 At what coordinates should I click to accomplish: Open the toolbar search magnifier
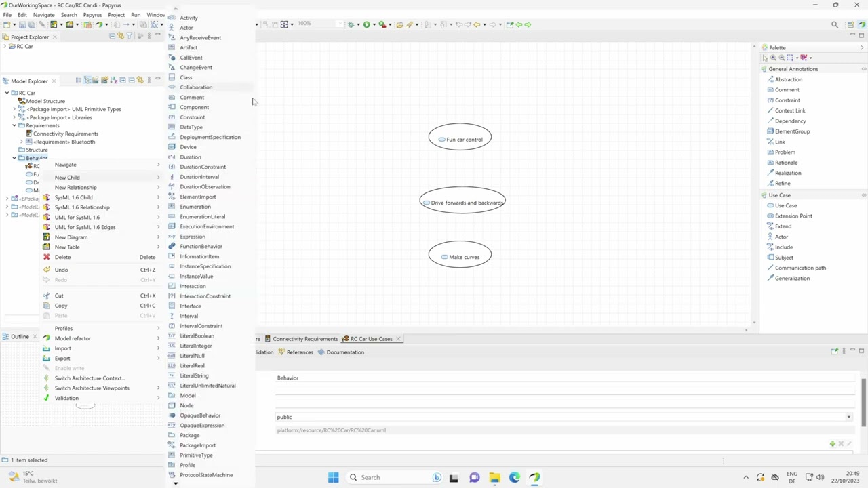coord(835,24)
